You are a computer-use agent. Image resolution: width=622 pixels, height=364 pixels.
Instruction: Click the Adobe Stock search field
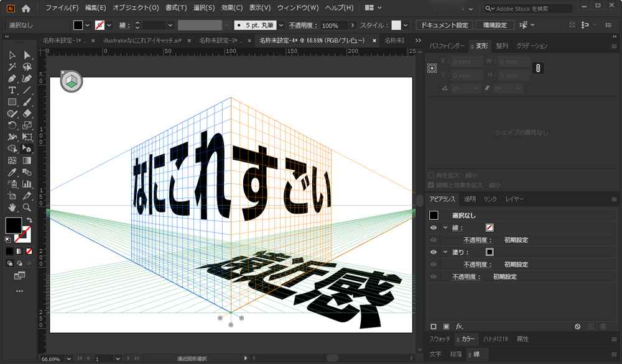(x=529, y=9)
